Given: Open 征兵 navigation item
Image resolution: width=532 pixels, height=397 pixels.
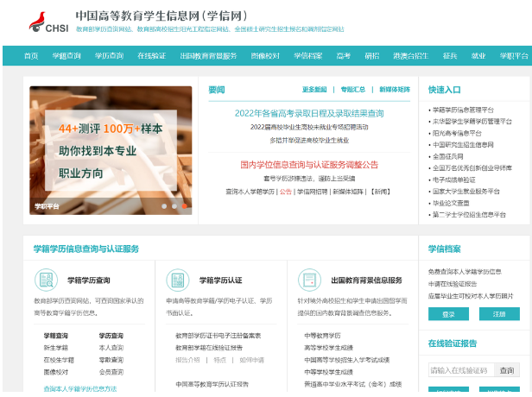Looking at the screenshot, I should pos(450,56).
